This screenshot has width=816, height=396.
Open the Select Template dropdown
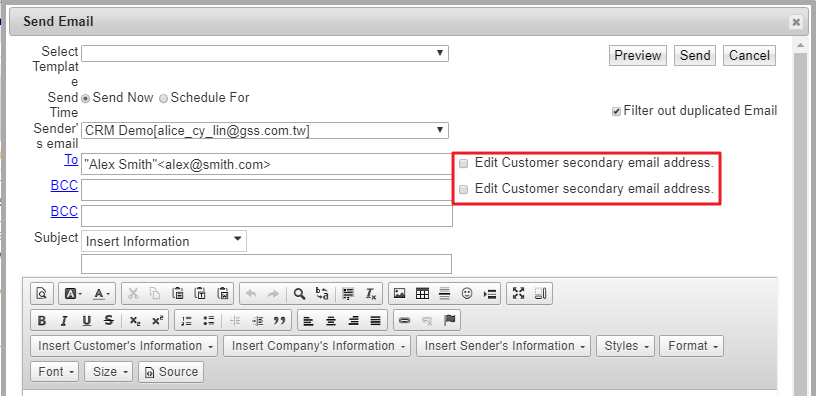point(265,54)
